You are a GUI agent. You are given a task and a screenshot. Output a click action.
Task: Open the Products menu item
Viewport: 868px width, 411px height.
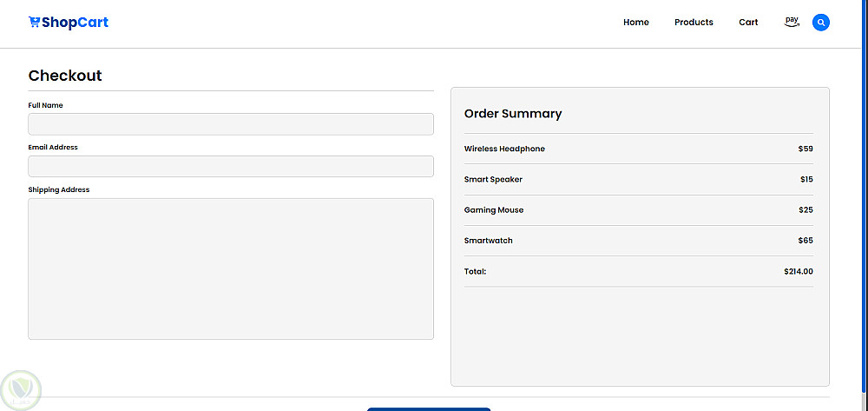tap(694, 22)
